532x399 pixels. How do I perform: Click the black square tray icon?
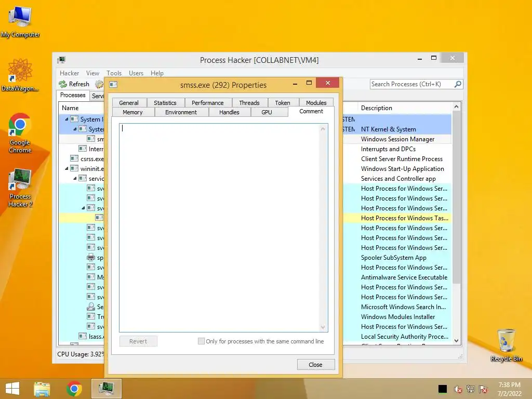pos(443,389)
